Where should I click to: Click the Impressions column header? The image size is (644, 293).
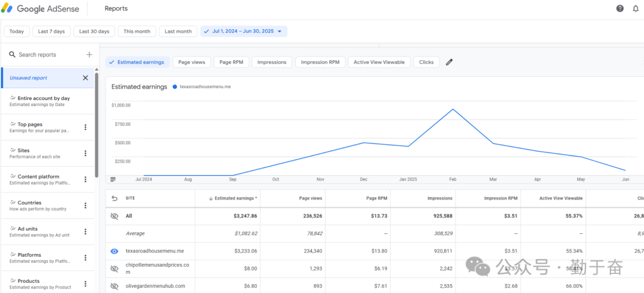tap(439, 198)
